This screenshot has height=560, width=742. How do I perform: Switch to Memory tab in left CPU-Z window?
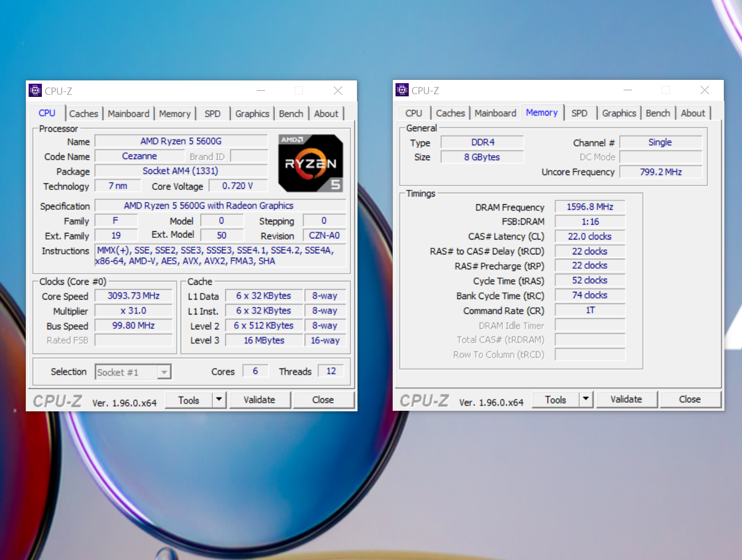coord(175,113)
